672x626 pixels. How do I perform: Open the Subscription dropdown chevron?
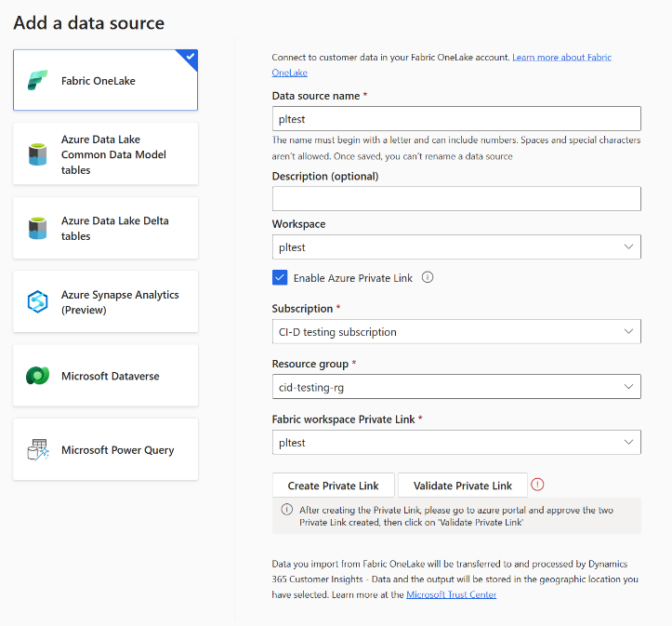(628, 331)
